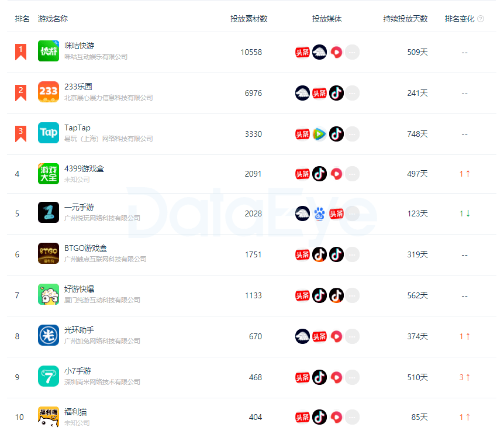
Task: Click the 233乐园 orange app icon
Action: click(x=48, y=92)
